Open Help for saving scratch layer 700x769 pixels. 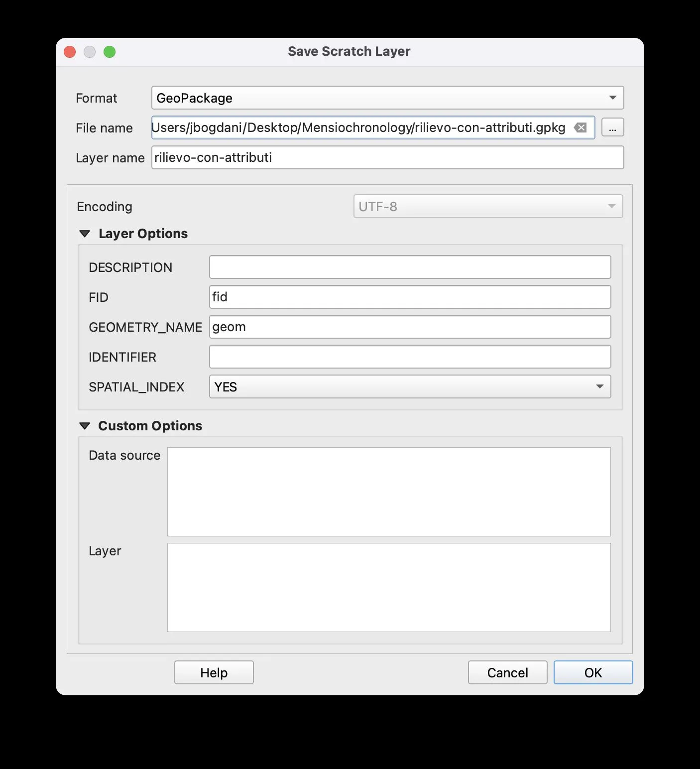(214, 672)
